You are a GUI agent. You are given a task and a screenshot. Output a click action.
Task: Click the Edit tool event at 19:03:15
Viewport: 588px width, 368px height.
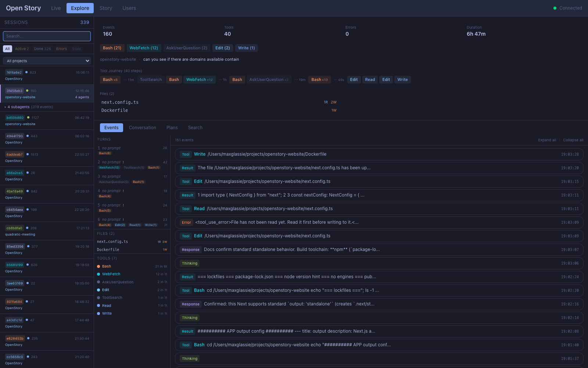(379, 181)
